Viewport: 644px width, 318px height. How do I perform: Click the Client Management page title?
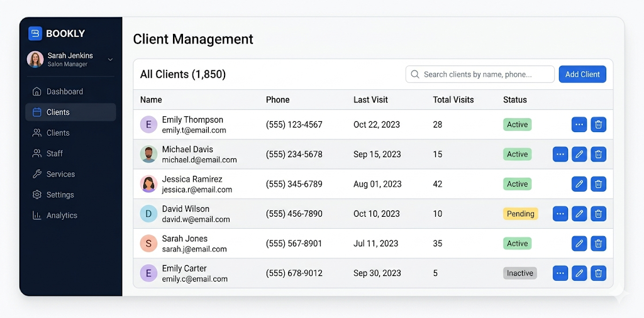[193, 40]
